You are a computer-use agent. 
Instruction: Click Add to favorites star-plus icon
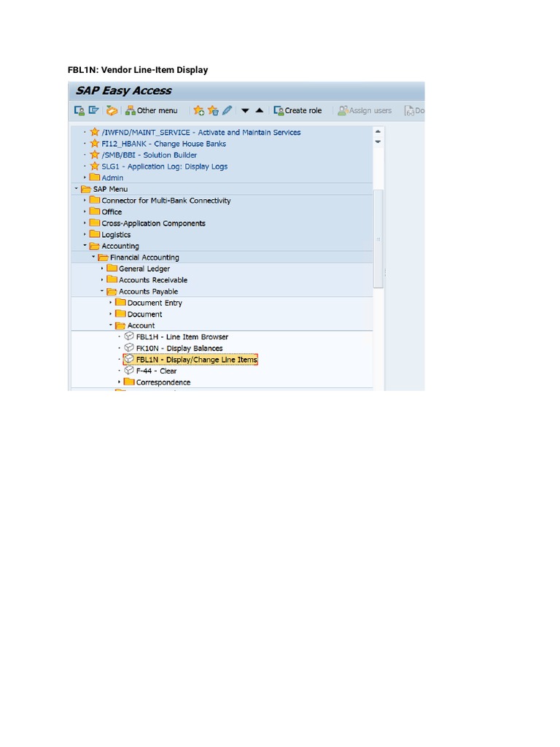coord(198,111)
